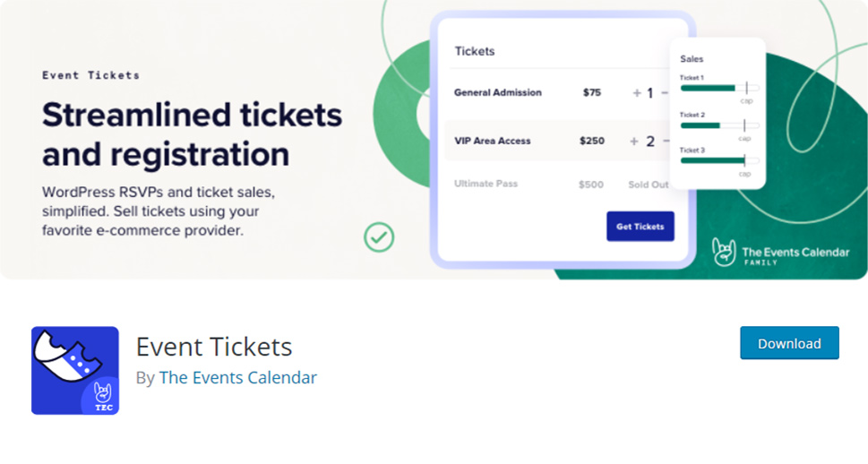
Task: Increase General Admission quantity with plus
Action: pyautogui.click(x=637, y=93)
